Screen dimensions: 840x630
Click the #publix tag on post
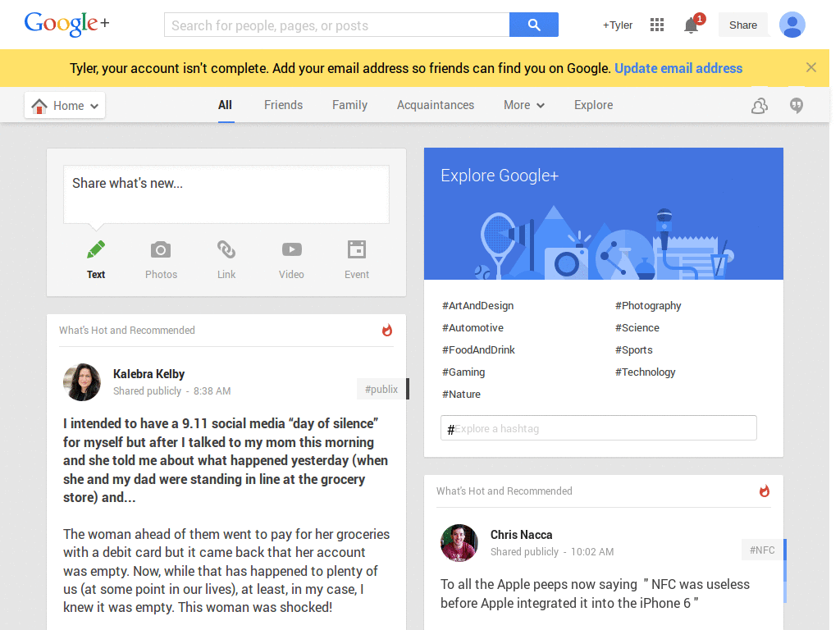point(381,389)
